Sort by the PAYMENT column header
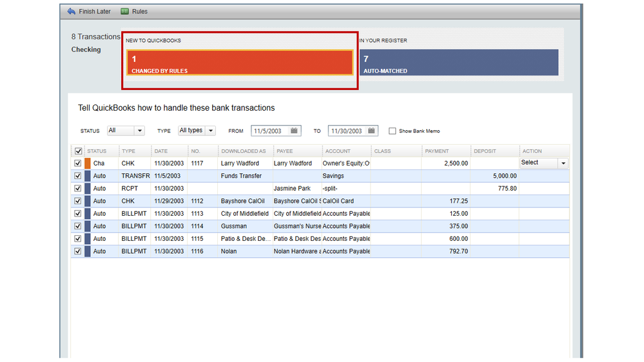Viewport: 644px width, 362px height. coord(437,151)
